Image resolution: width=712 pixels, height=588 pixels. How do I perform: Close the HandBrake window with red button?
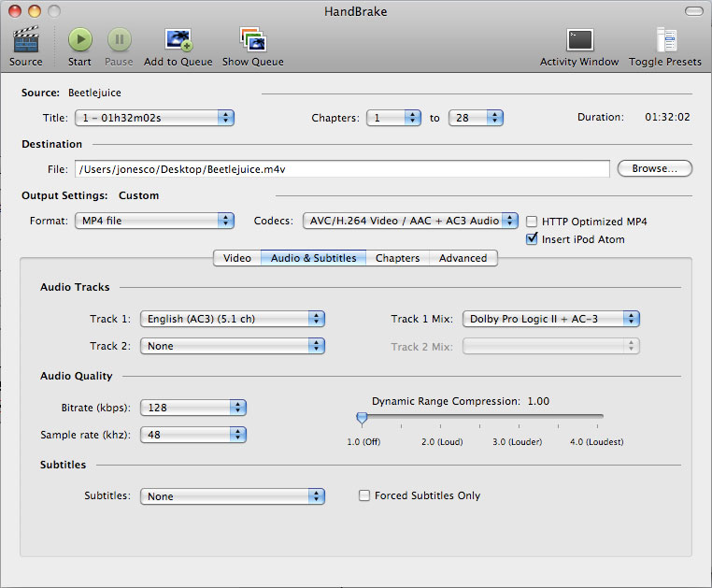15,11
